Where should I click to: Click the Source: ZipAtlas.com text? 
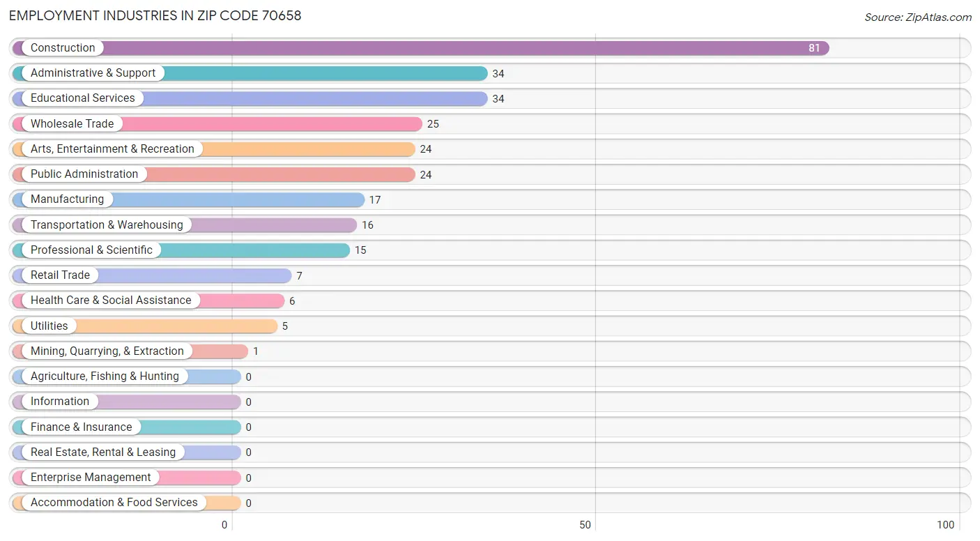coord(918,17)
